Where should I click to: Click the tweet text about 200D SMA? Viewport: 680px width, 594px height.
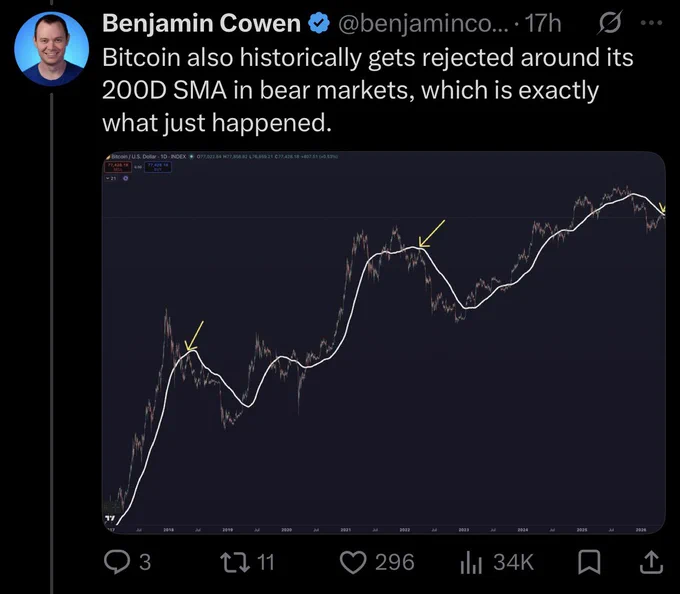[368, 90]
